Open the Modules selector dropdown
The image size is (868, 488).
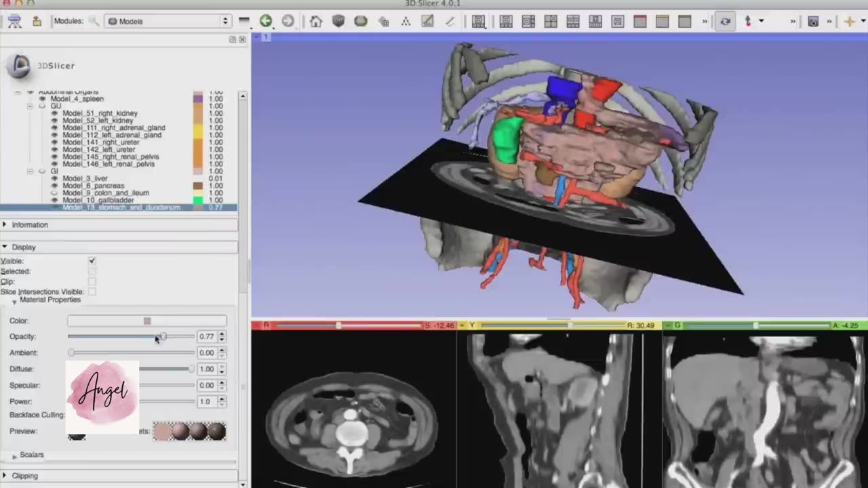click(x=168, y=21)
